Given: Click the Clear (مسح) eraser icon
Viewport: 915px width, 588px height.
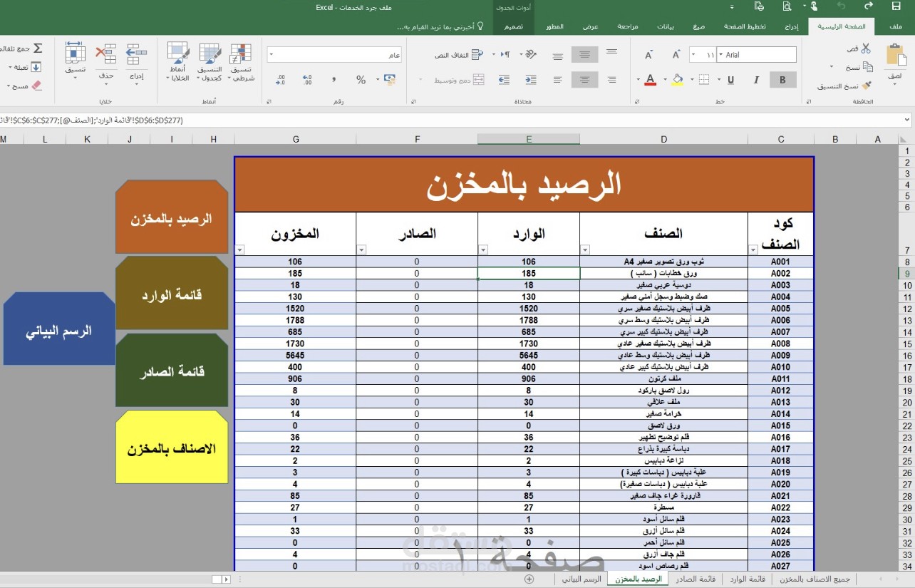Looking at the screenshot, I should 37,86.
